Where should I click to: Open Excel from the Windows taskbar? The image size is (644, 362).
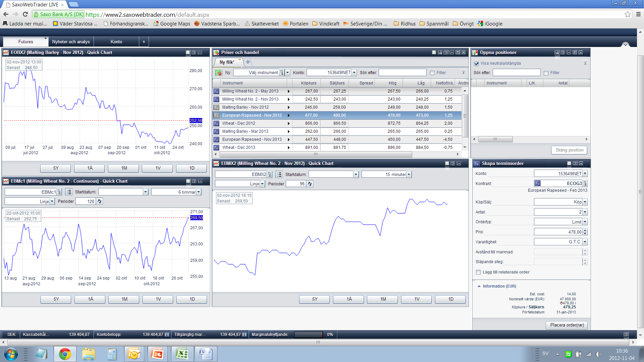coord(182,354)
